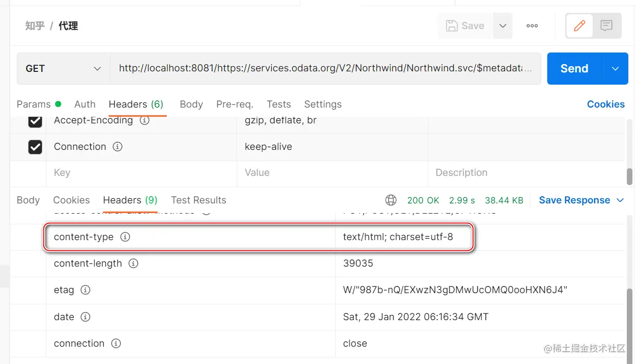Click the globe network icon
Viewport: 636px width, 364px height.
391,200
